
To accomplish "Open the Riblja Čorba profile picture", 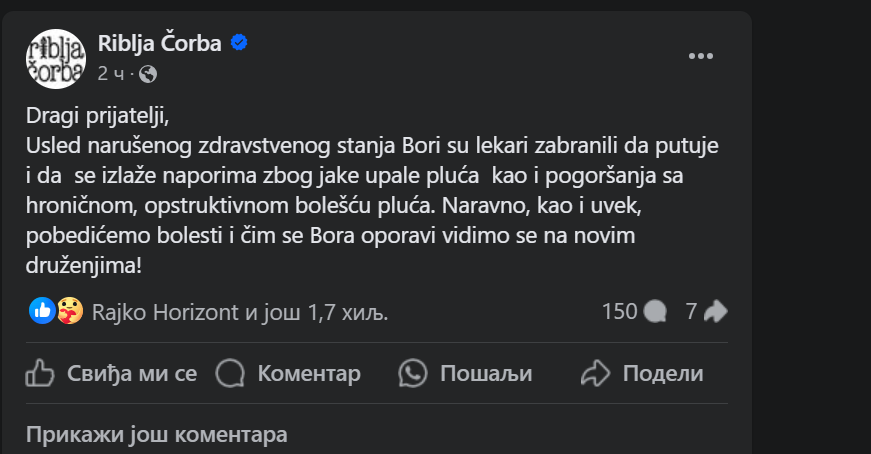I will (55, 57).
